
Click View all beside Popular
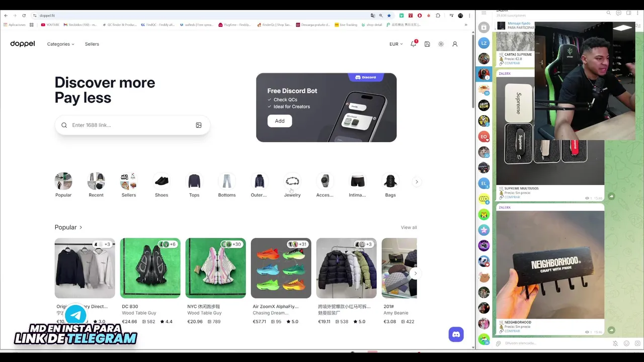[409, 227]
